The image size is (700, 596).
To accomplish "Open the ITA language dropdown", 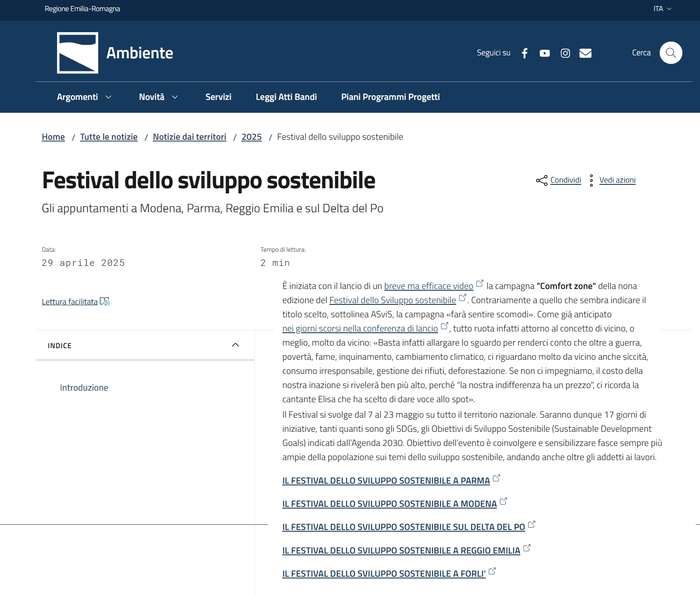I will 662,9.
